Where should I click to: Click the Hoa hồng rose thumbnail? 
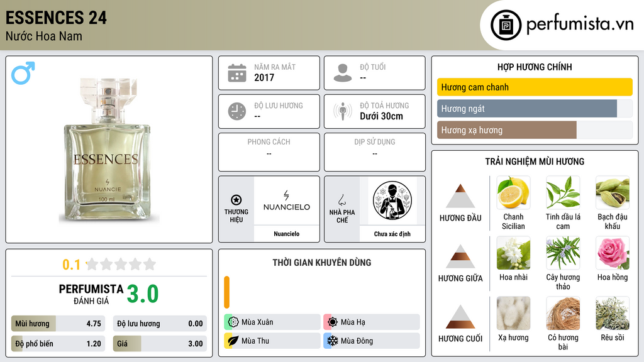pos(613,253)
